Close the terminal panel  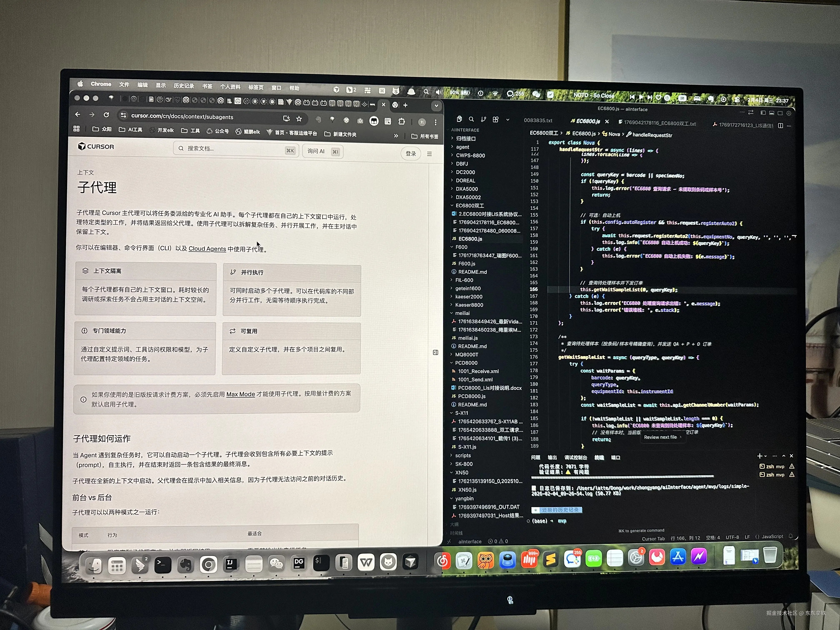791,456
